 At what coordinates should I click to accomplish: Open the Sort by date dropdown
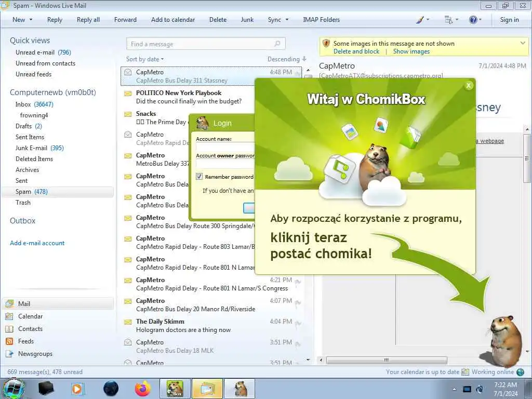click(x=145, y=59)
